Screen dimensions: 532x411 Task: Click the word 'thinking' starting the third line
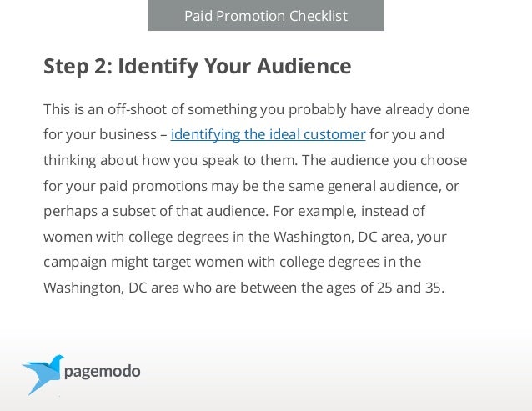tap(69, 160)
